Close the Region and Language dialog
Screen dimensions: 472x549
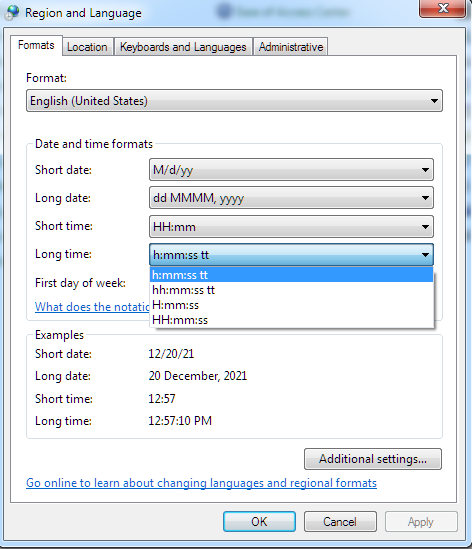coord(443,8)
